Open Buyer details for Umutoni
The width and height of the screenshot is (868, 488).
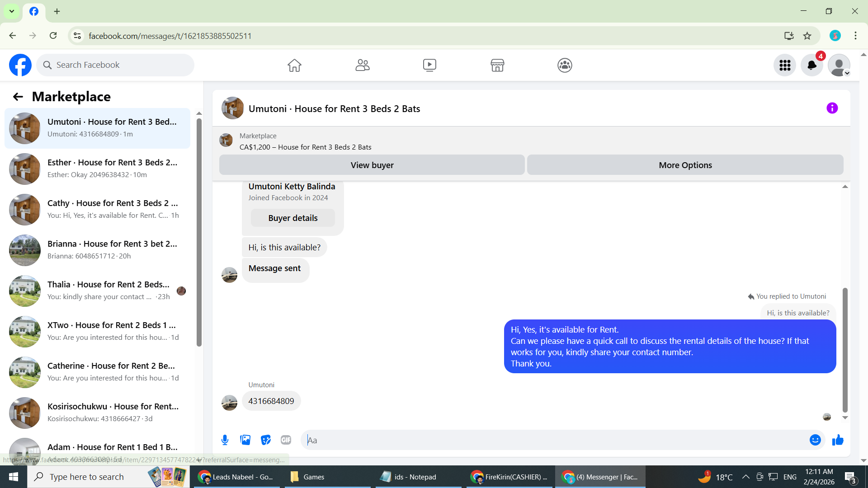tap(292, 218)
